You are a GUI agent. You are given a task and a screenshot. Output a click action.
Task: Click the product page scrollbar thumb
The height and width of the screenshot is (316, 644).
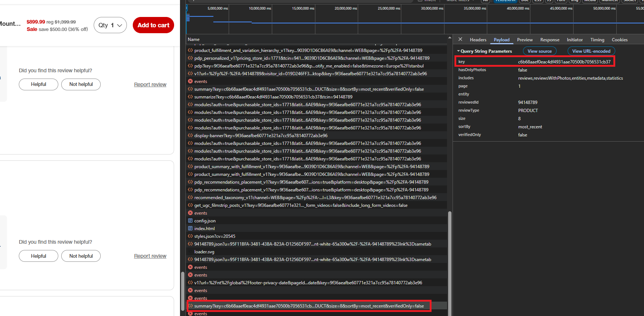coord(182,291)
